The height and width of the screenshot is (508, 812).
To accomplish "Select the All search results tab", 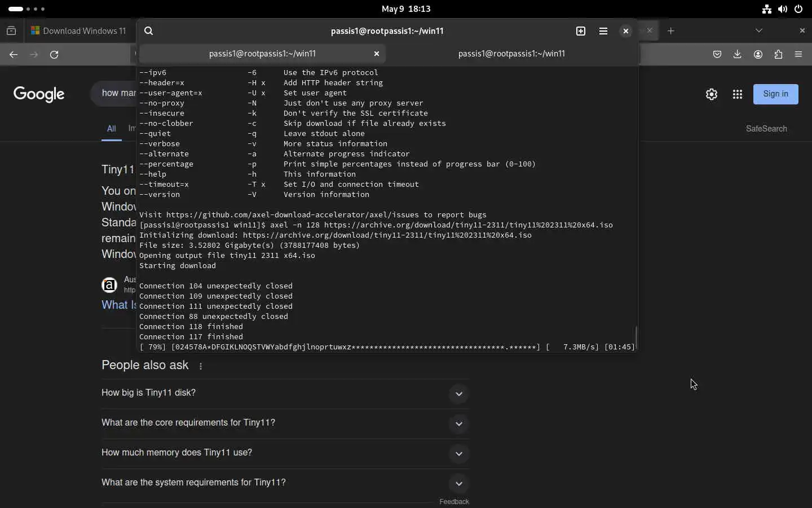I will click(x=112, y=129).
